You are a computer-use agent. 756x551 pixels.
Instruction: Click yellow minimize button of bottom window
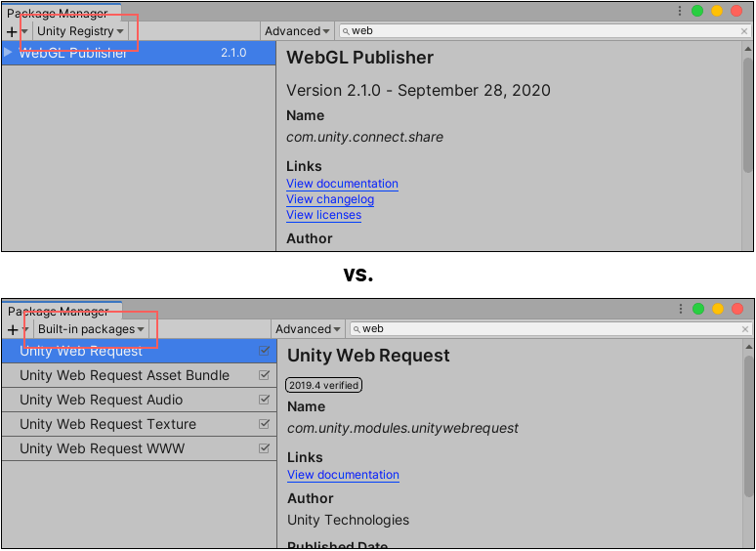click(x=718, y=309)
